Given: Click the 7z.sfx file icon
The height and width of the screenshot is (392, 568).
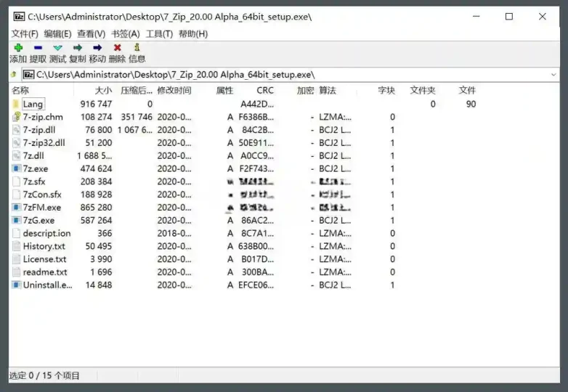Looking at the screenshot, I should 16,181.
